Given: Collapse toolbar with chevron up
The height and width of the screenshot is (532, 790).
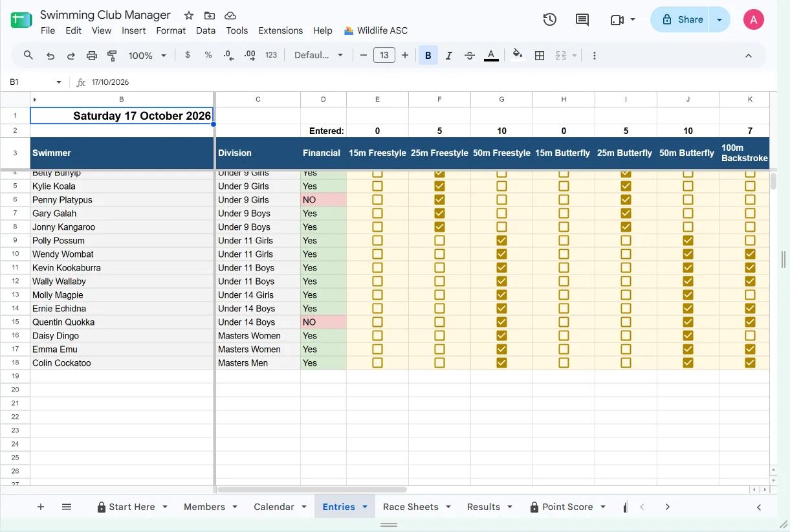Looking at the screenshot, I should point(749,56).
